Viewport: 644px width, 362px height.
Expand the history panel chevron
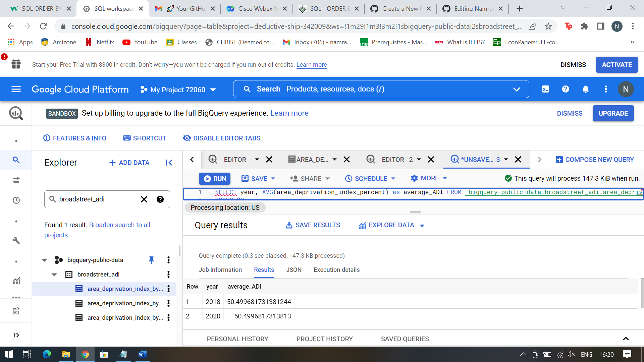(626, 339)
